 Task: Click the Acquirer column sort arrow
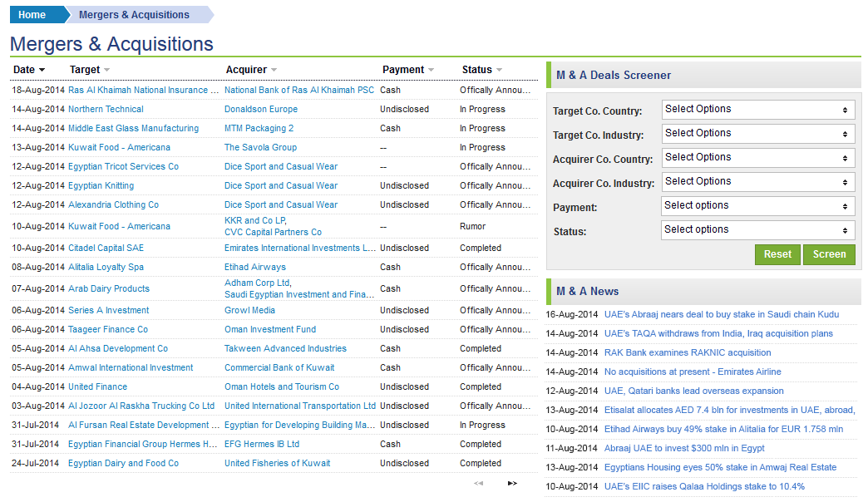click(274, 71)
